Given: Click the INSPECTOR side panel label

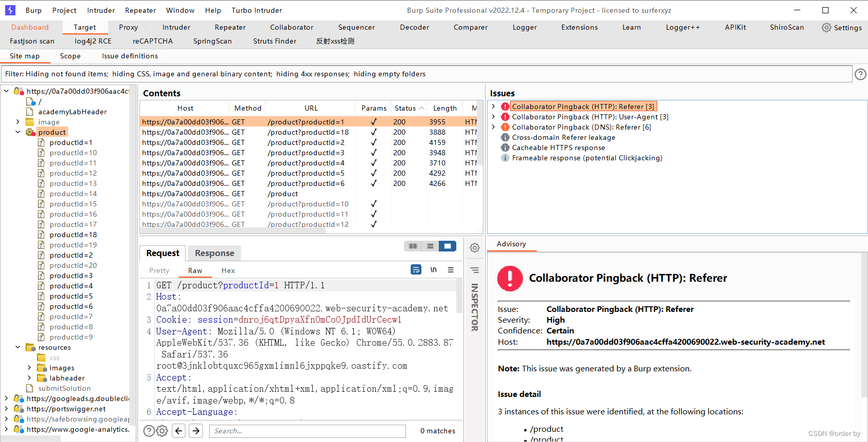Looking at the screenshot, I should click(475, 307).
